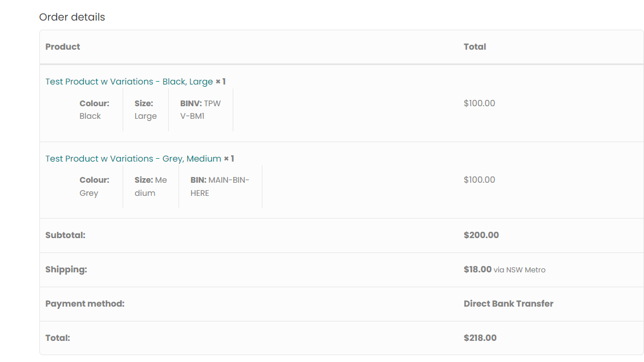Click the Size: Large attribute

(x=145, y=110)
